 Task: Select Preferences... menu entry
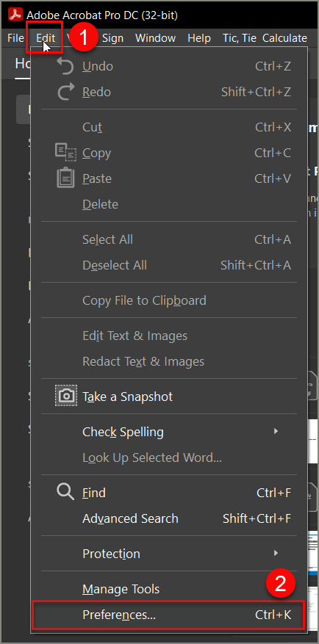click(168, 615)
